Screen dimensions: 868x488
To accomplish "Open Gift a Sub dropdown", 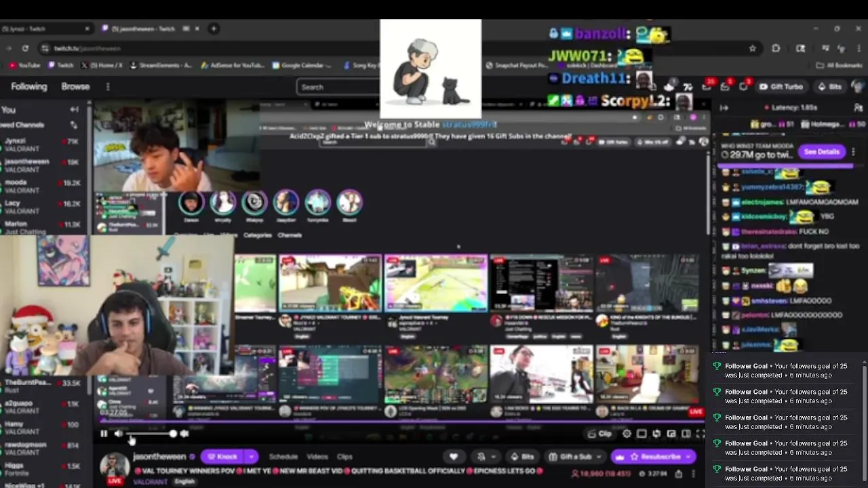I will (575, 457).
